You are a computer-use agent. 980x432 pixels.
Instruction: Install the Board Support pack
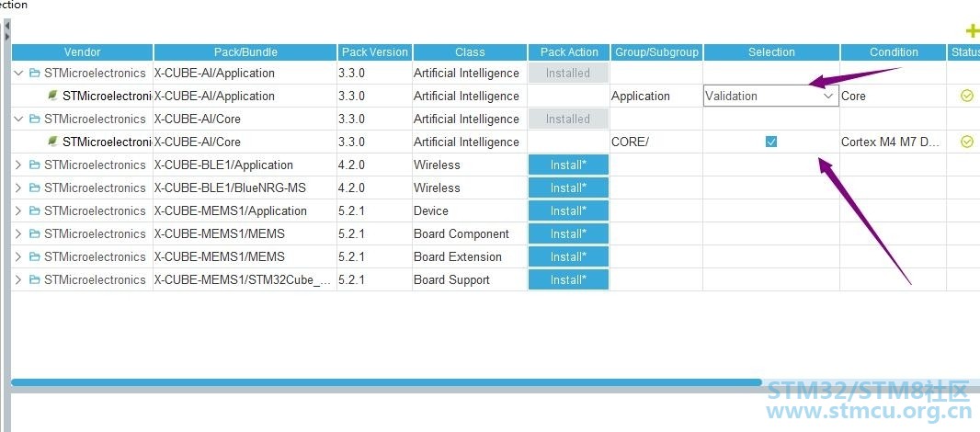(x=568, y=279)
